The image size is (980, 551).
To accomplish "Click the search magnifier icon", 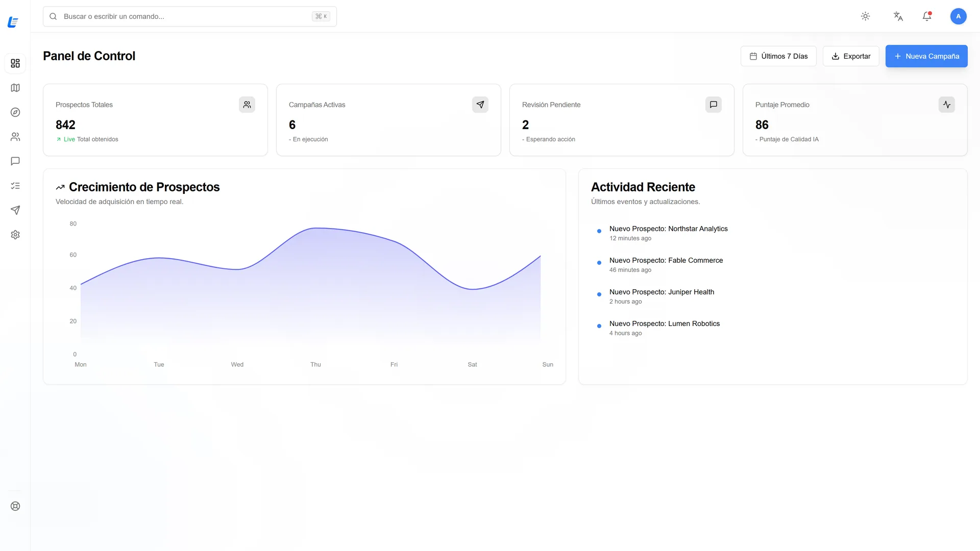I will tap(53, 16).
